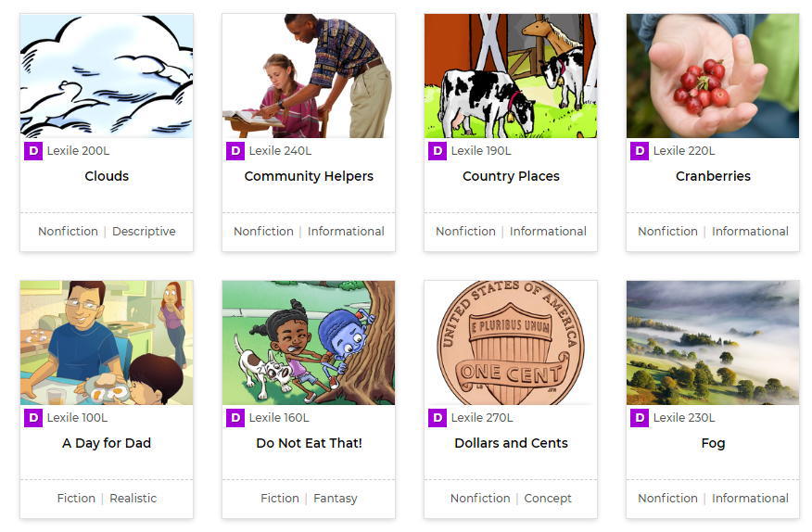The image size is (812, 532).
Task: Click the level D badge on Cranberries
Action: [x=639, y=151]
